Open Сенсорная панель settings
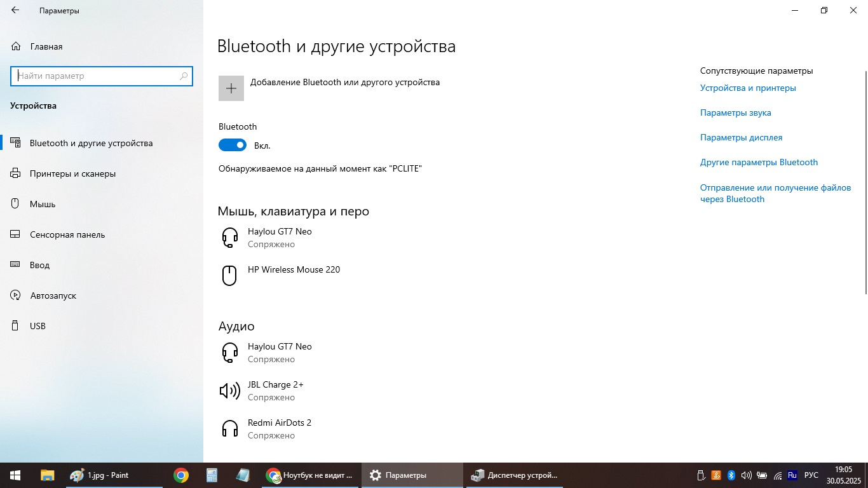The image size is (868, 488). (x=102, y=234)
